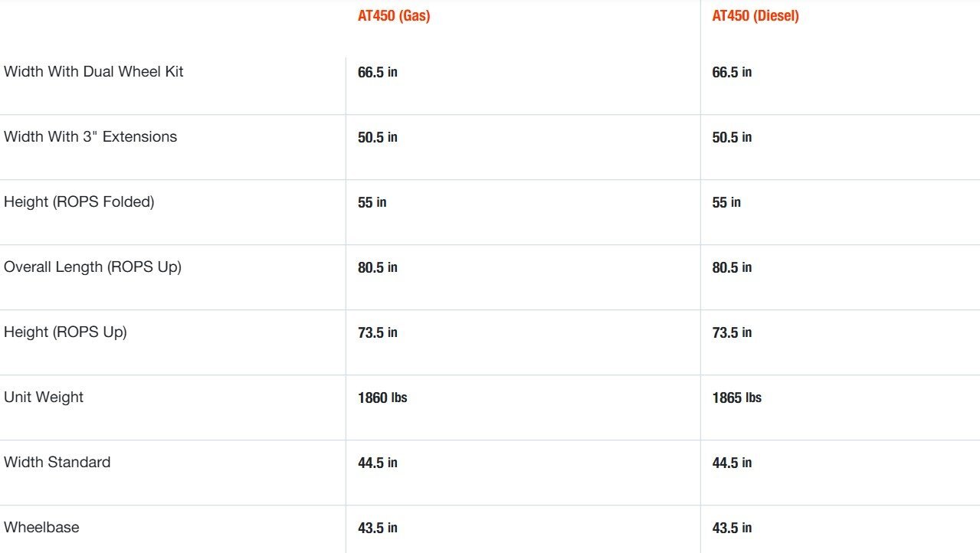Select the Width With Dual Wheel Kit label
The width and height of the screenshot is (980, 553).
[x=93, y=72]
